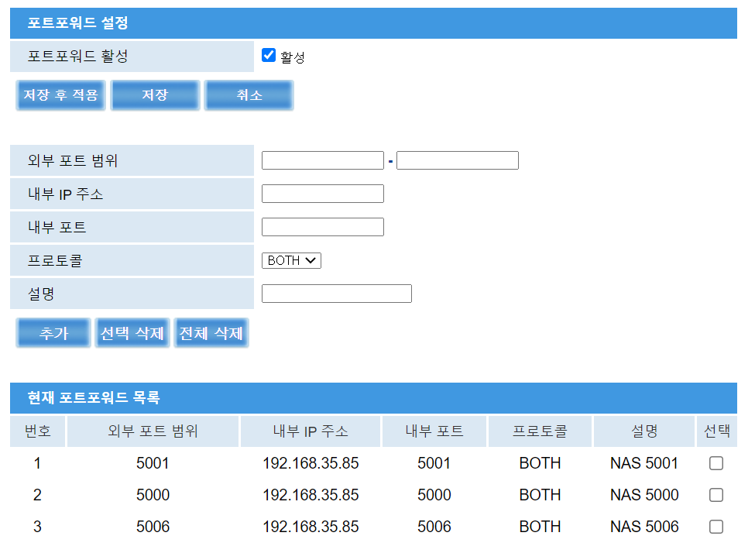Focus the external port range start field

322,160
